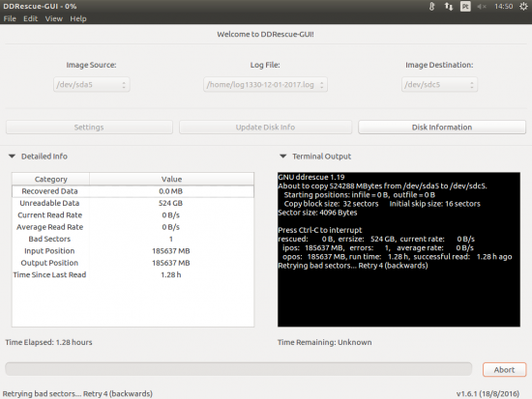Image resolution: width=532 pixels, height=399 pixels.
Task: Select the Input Position row
Action: [133, 251]
